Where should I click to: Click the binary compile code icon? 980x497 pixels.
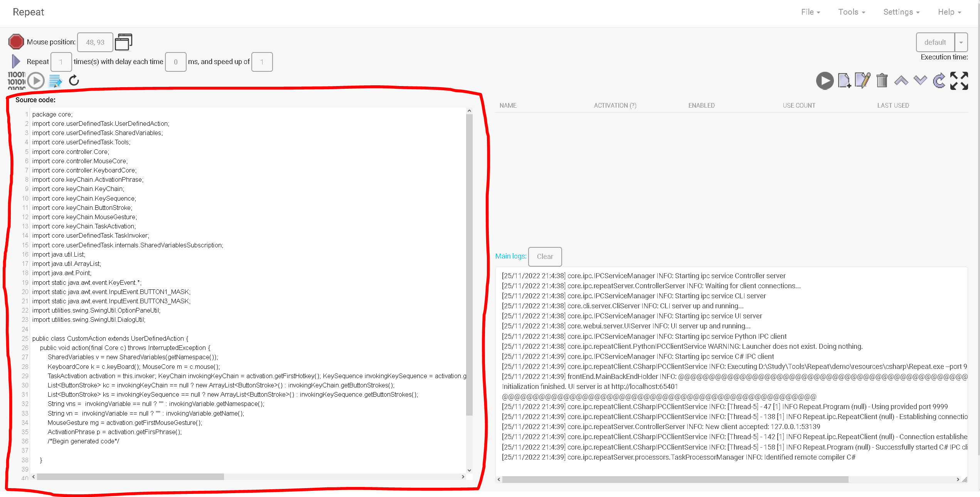16,81
